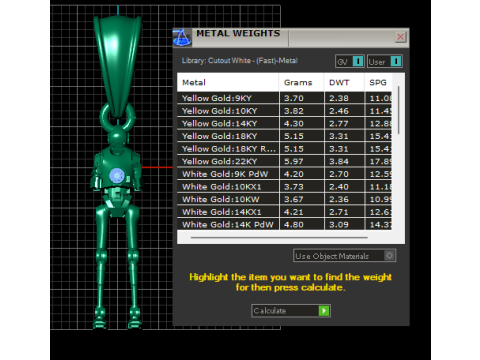
Task: Click the 4.30 grams value
Action: click(x=294, y=124)
